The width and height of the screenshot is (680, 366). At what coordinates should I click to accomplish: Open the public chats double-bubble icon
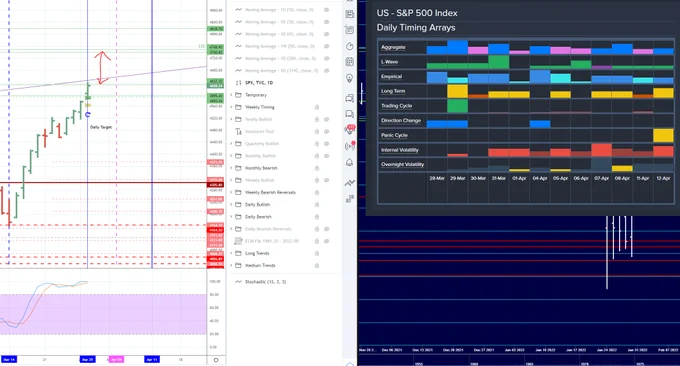click(x=350, y=98)
